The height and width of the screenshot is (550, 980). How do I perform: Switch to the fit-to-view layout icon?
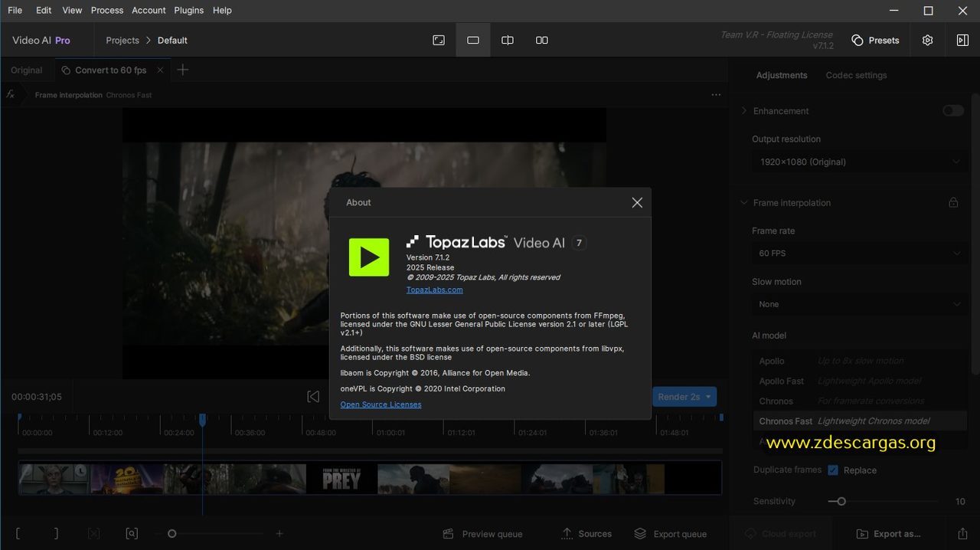[439, 40]
